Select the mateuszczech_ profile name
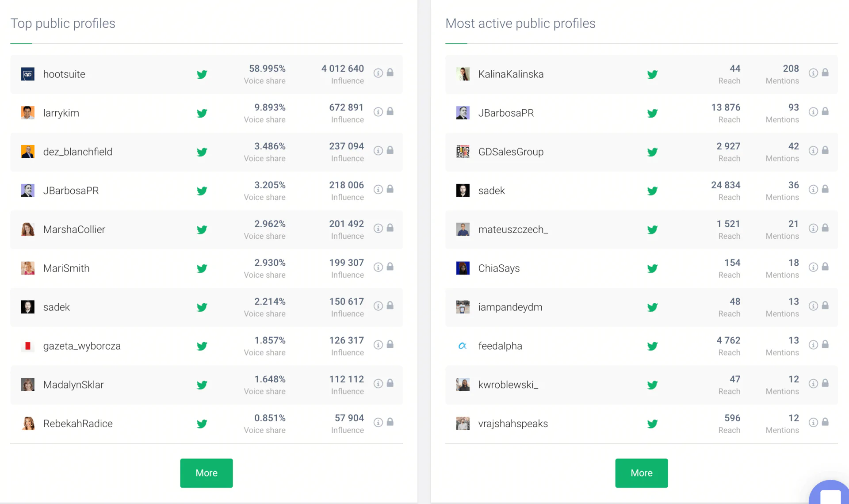This screenshot has height=504, width=849. (x=513, y=229)
